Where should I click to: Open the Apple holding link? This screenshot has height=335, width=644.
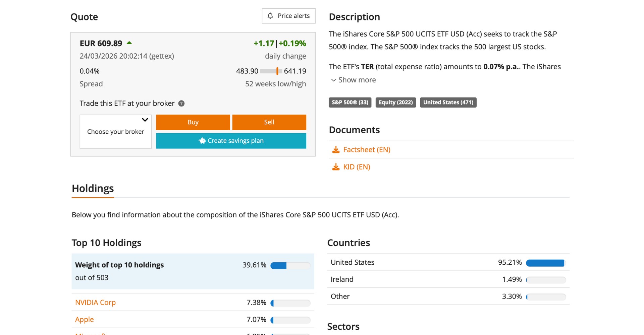point(85,320)
